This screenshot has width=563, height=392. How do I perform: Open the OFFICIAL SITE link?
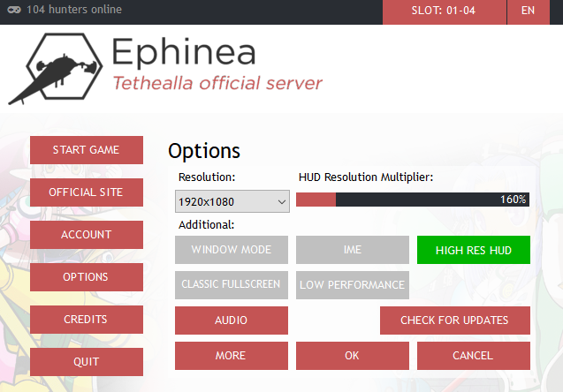click(x=87, y=192)
